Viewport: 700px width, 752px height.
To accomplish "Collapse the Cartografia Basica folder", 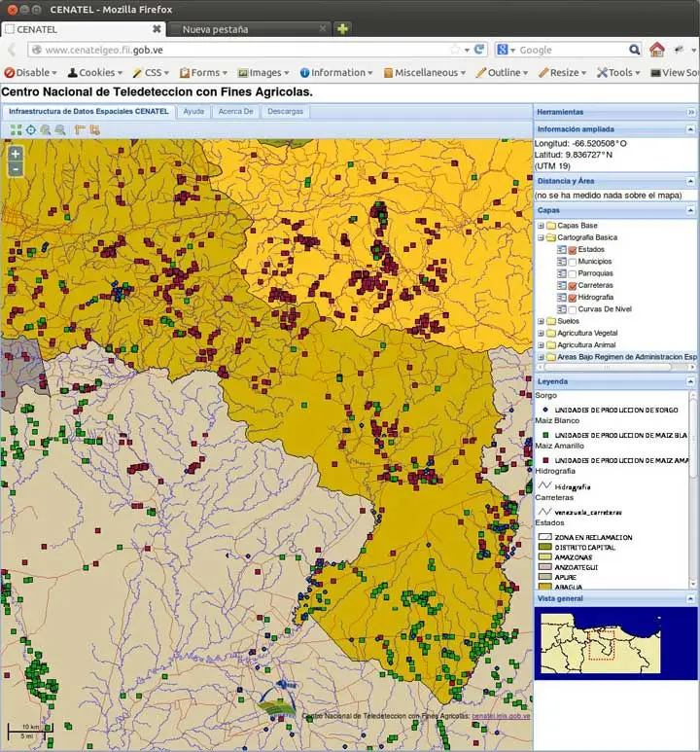I will [541, 237].
